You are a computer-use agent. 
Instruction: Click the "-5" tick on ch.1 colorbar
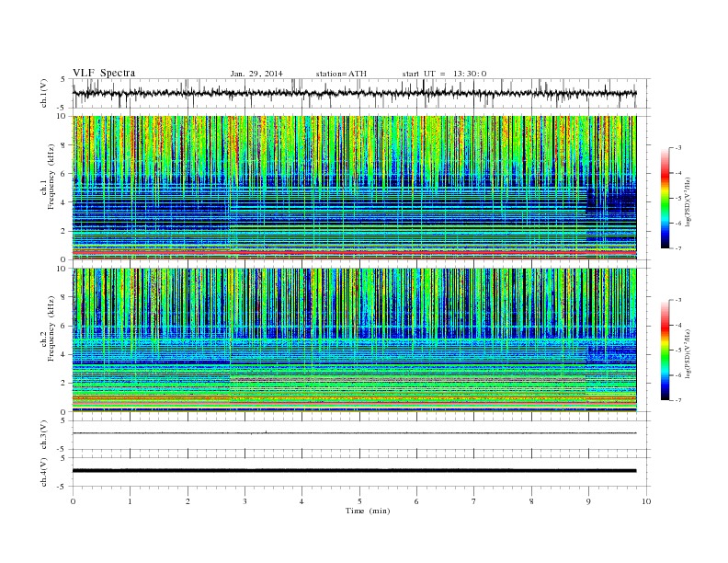[678, 198]
